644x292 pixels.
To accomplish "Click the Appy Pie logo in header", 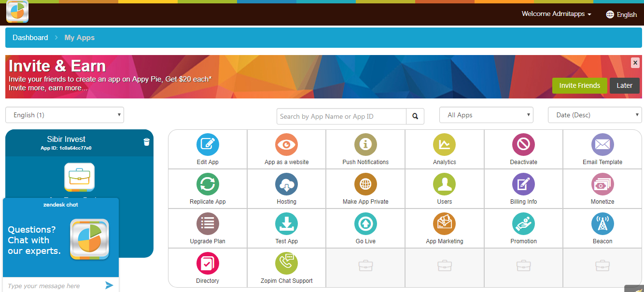I will (x=17, y=12).
